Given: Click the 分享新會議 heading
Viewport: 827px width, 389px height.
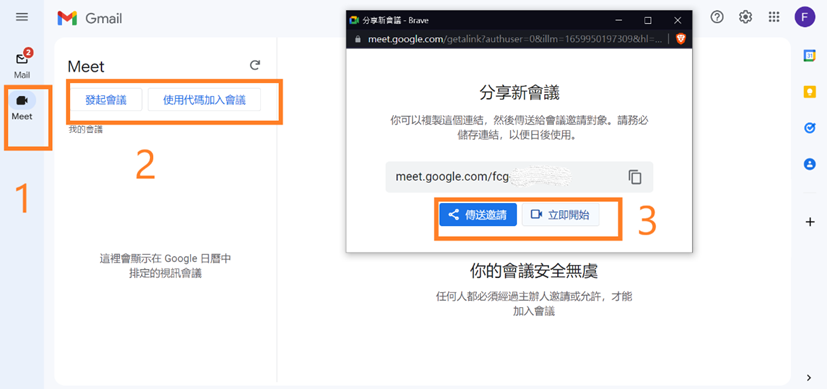Looking at the screenshot, I should tap(519, 93).
